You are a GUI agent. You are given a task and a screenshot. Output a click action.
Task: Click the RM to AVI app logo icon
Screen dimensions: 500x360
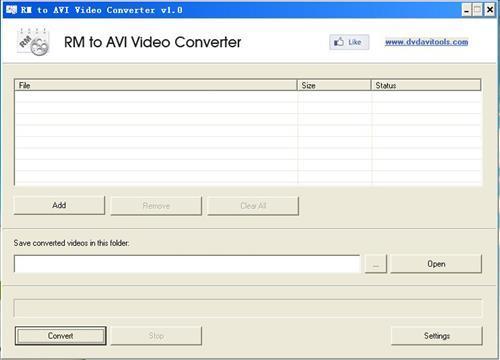(33, 42)
